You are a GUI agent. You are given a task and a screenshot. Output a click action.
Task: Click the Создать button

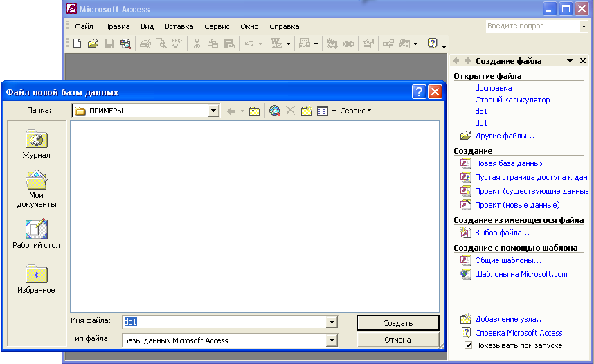coord(398,323)
